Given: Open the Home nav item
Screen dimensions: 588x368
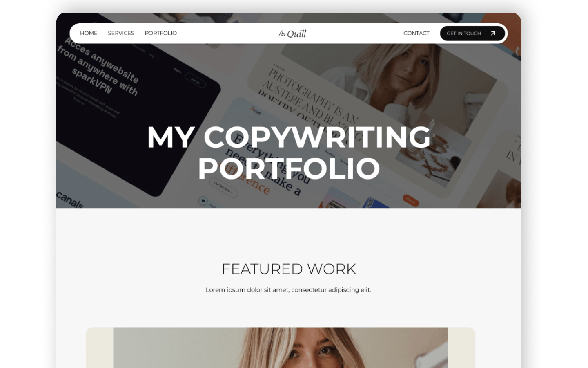Looking at the screenshot, I should (89, 33).
